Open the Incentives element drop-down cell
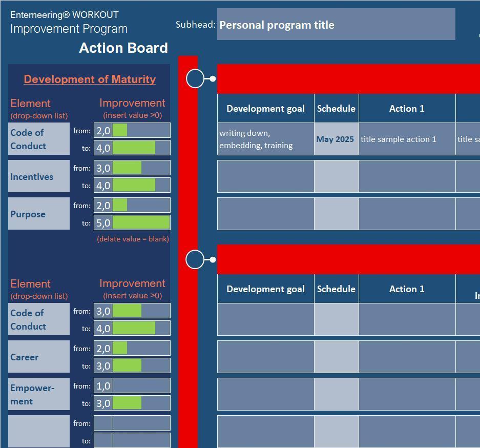 point(39,176)
